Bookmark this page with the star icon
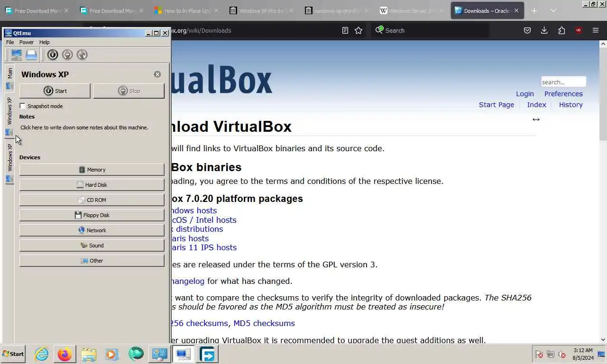The width and height of the screenshot is (607, 364). 359,30
